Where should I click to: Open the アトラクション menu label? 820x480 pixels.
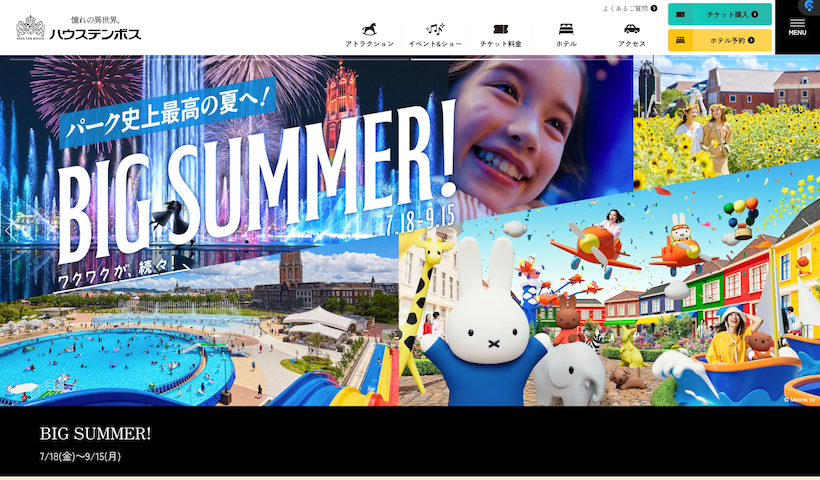click(x=369, y=44)
